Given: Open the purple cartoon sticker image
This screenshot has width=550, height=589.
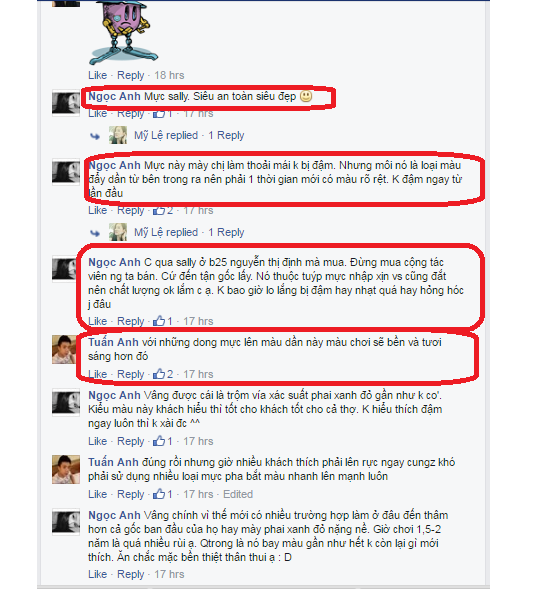Looking at the screenshot, I should tap(123, 32).
